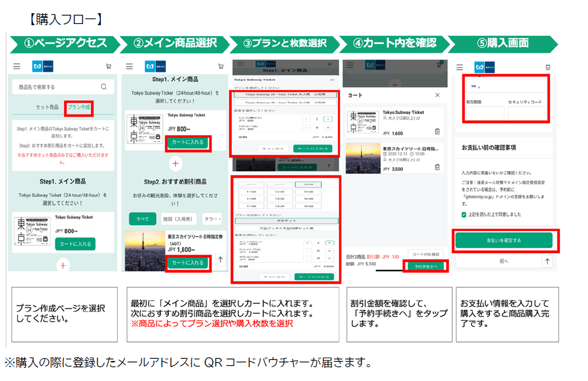Click red plus icon on step 2 screen
This screenshot has width=588, height=381.
175,163
